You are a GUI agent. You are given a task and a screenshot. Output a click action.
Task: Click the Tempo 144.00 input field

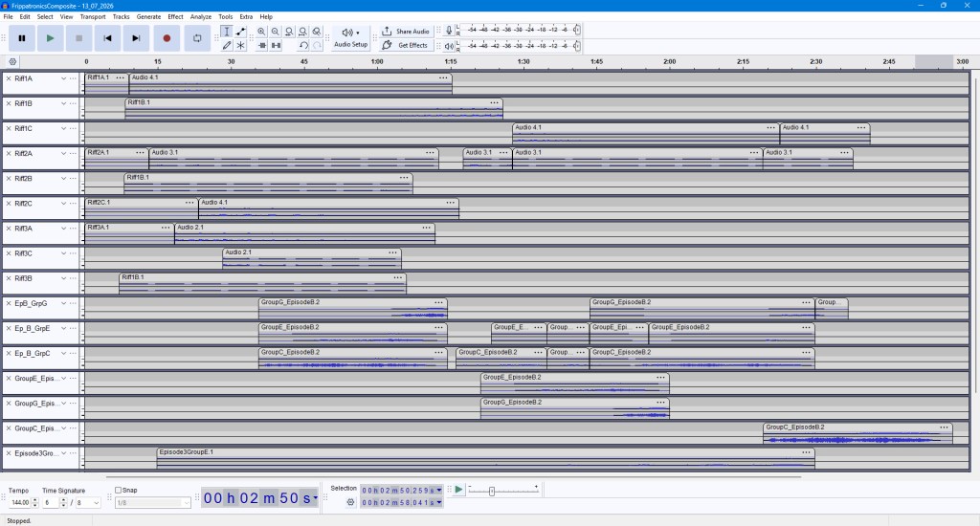(x=20, y=503)
